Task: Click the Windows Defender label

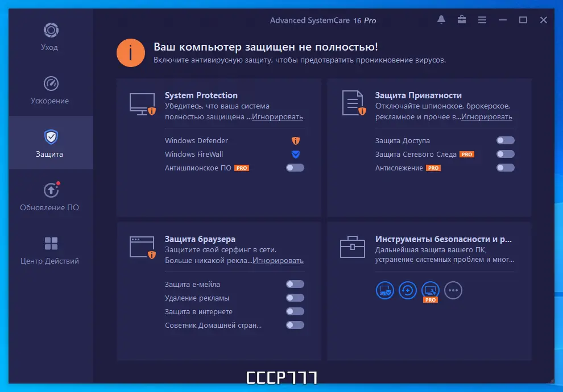Action: tap(196, 140)
